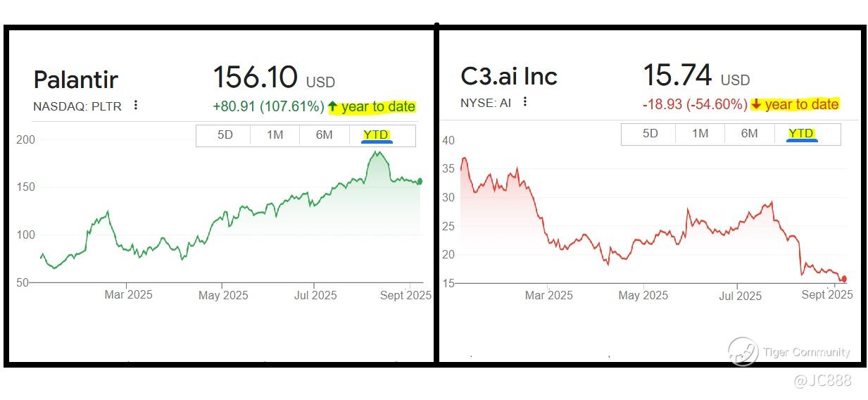The image size is (868, 400).
Task: Click the green up arrow beside Palantir change
Action: (x=333, y=107)
